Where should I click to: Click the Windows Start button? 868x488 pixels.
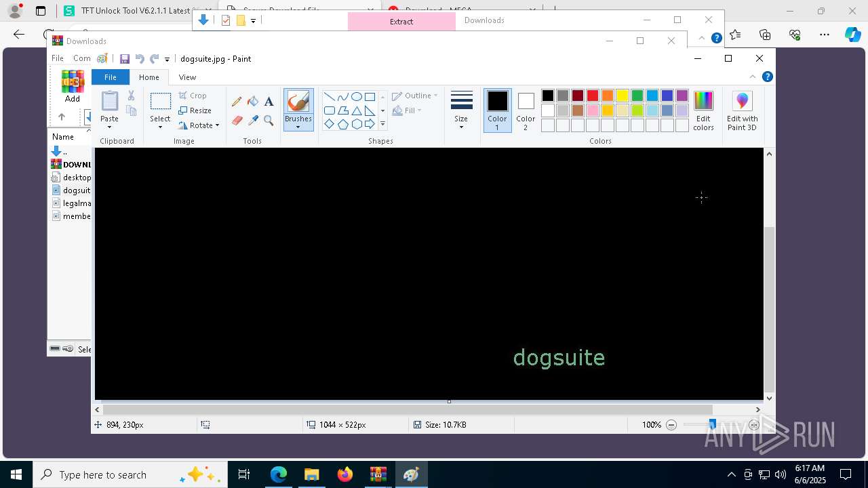16,474
